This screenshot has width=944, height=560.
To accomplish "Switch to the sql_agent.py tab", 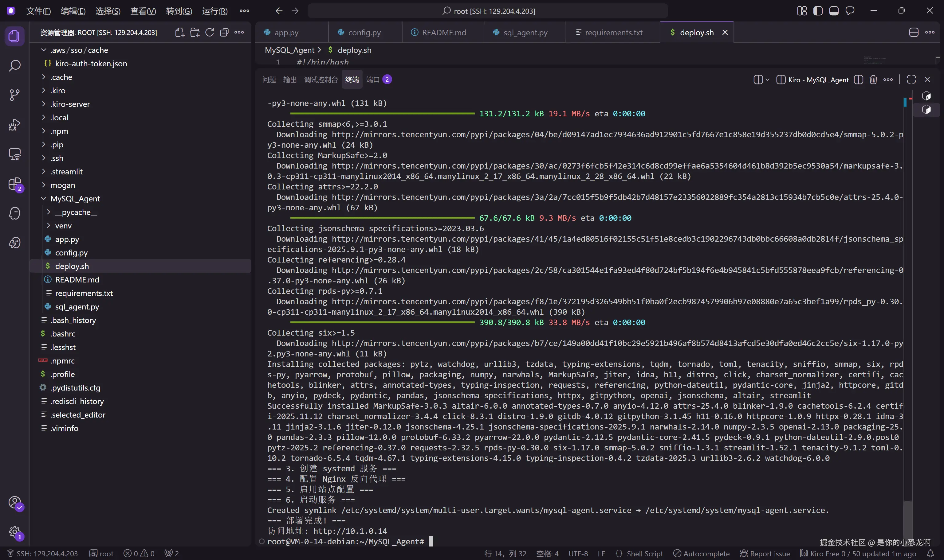I will click(x=525, y=33).
